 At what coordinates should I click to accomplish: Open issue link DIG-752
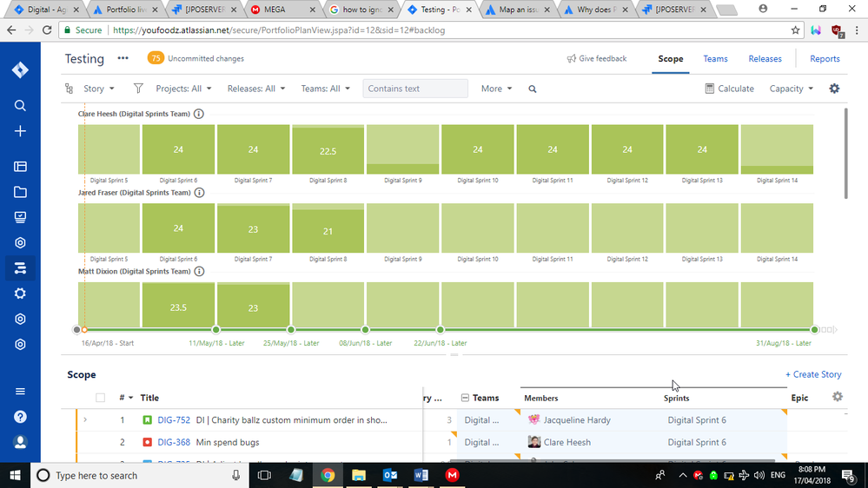point(174,420)
